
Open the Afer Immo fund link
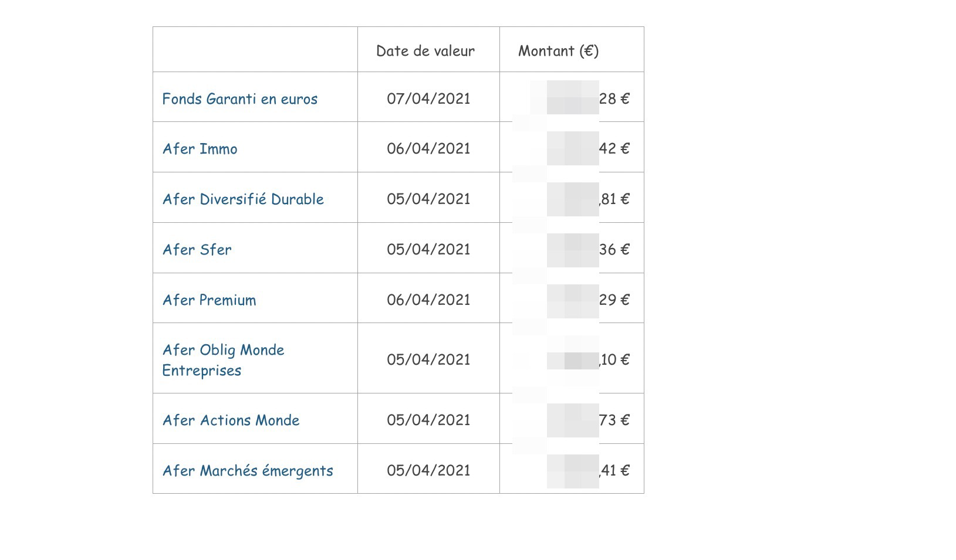tap(200, 149)
